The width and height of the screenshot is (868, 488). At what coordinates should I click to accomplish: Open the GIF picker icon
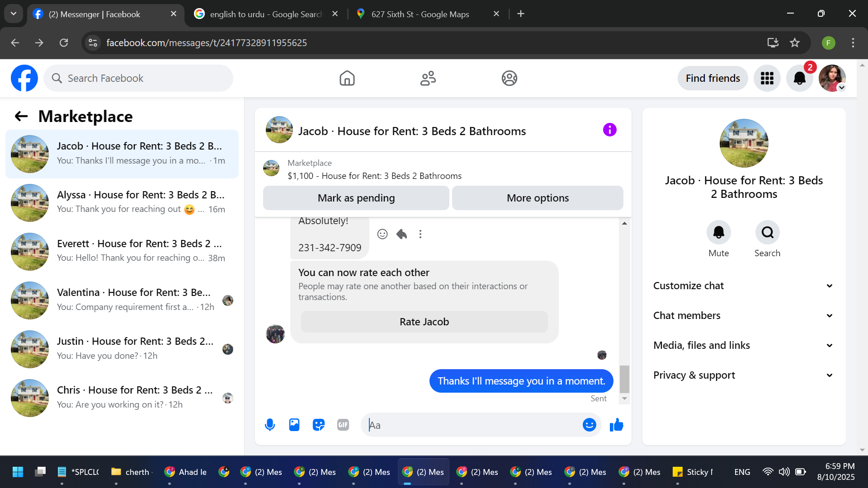343,425
